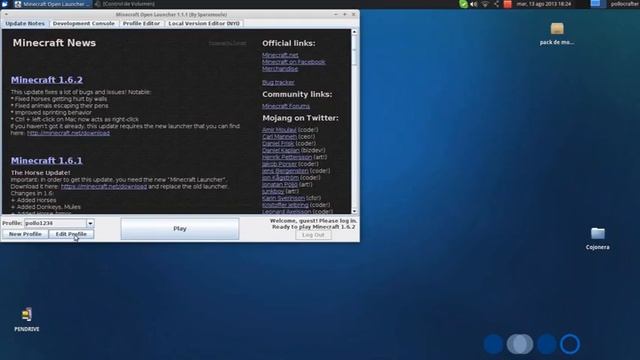The height and width of the screenshot is (360, 640).
Task: Click the Profile combo box arrow
Action: point(90,223)
